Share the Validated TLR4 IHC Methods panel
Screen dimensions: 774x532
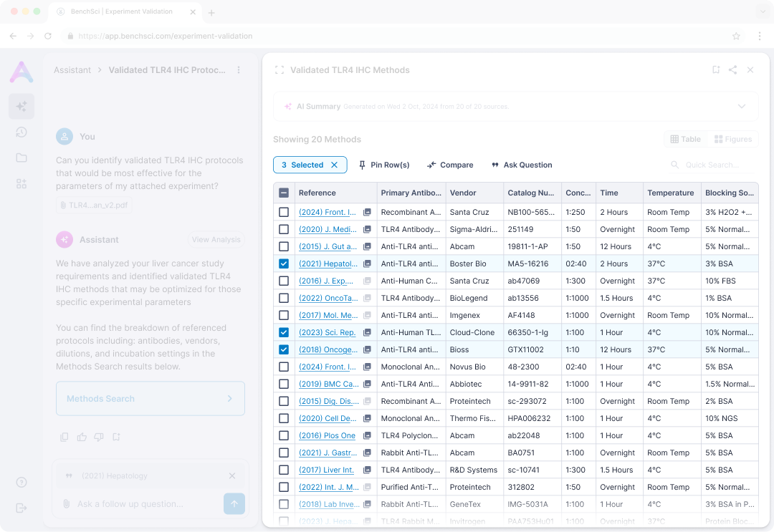pos(732,69)
